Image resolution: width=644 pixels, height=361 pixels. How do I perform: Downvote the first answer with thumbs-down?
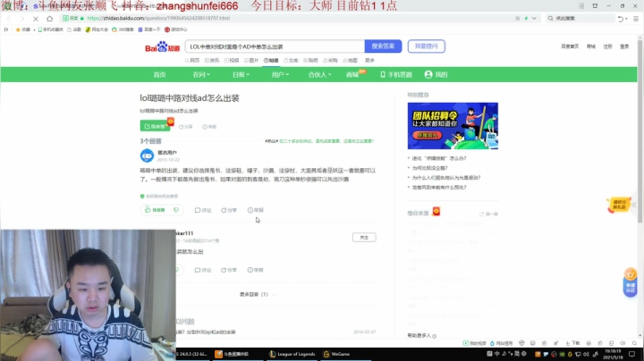pos(176,210)
